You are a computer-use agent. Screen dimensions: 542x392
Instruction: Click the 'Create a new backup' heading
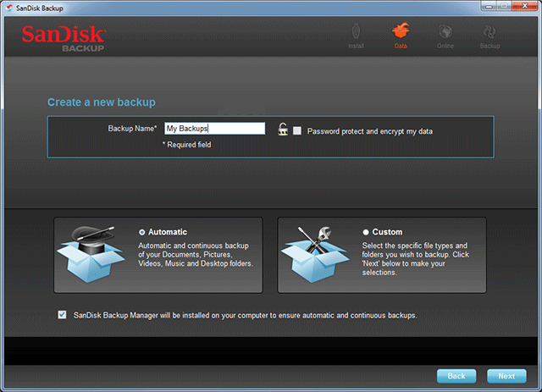(102, 102)
